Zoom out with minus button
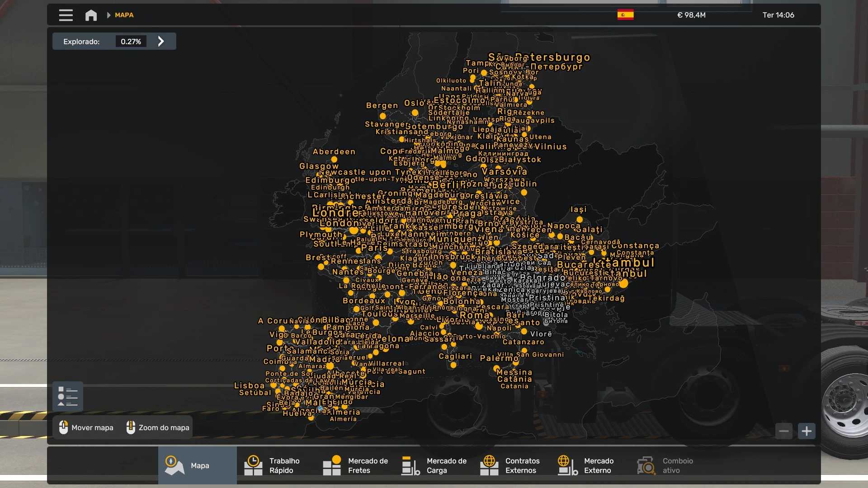868x488 pixels. pos(784,431)
